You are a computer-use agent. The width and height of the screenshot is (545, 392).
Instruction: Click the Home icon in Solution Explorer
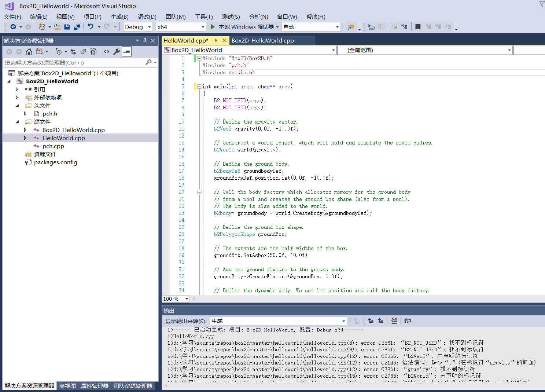pyautogui.click(x=29, y=52)
